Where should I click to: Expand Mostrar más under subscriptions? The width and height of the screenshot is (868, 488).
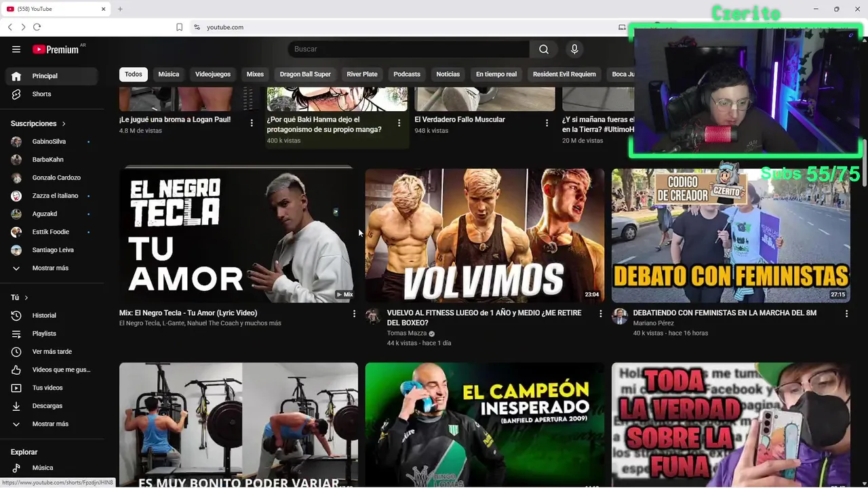[51, 268]
